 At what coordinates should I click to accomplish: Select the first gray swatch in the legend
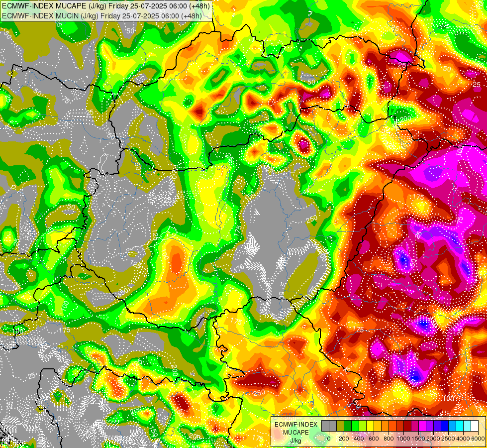[325, 426]
